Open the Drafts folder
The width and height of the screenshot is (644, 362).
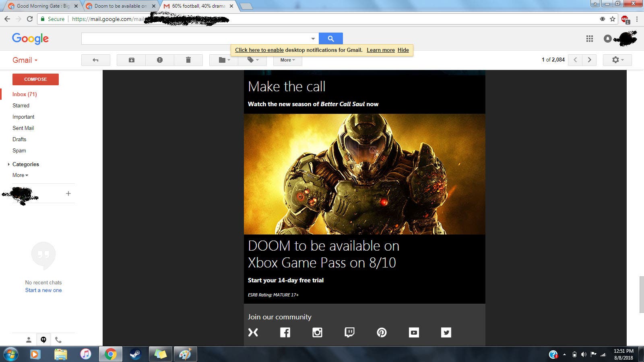point(19,139)
